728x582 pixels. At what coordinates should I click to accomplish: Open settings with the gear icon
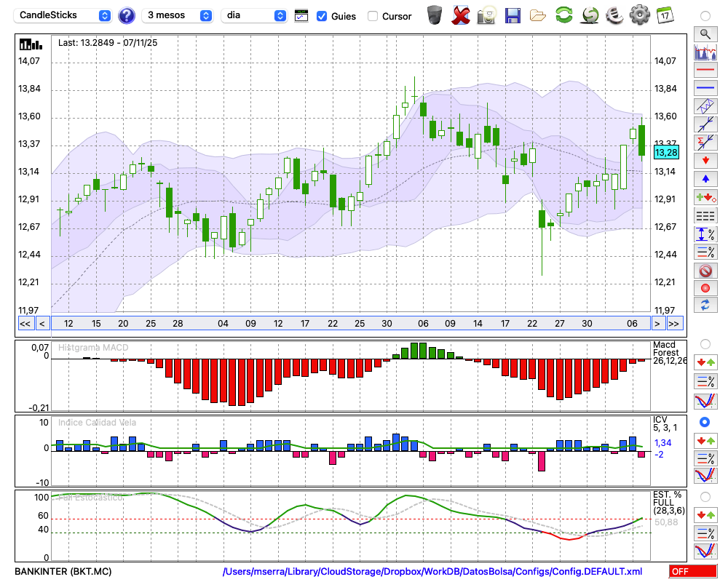point(639,15)
